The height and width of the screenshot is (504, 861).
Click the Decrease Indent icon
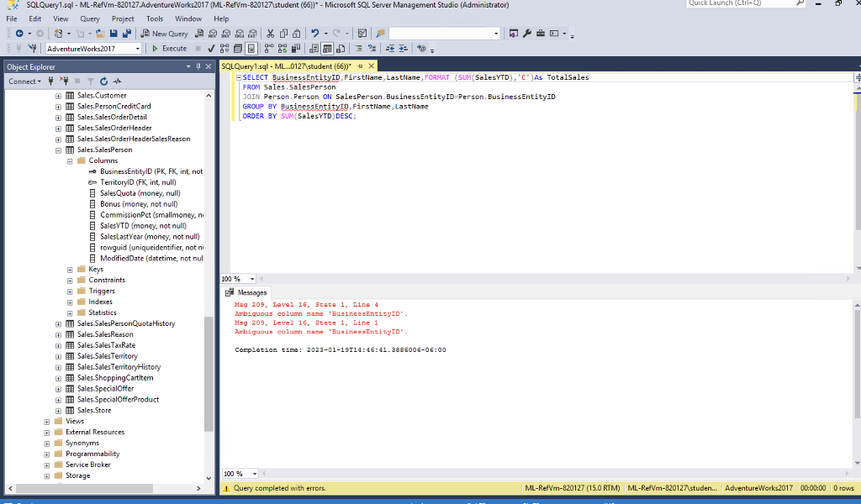click(x=390, y=48)
